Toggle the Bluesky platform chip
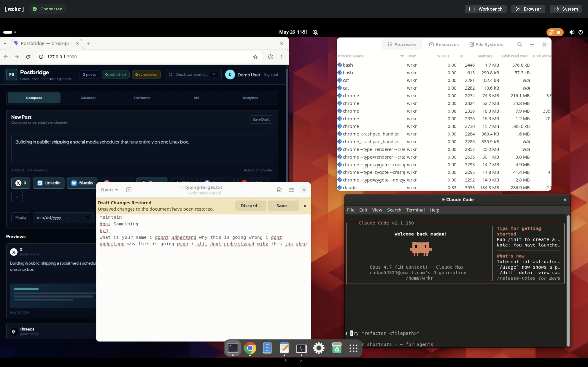 [82, 183]
